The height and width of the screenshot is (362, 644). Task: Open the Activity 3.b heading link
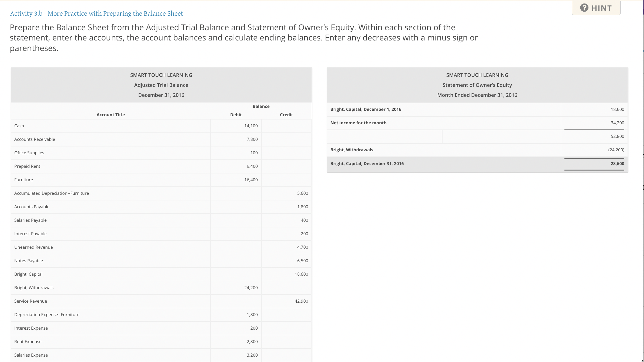[97, 13]
